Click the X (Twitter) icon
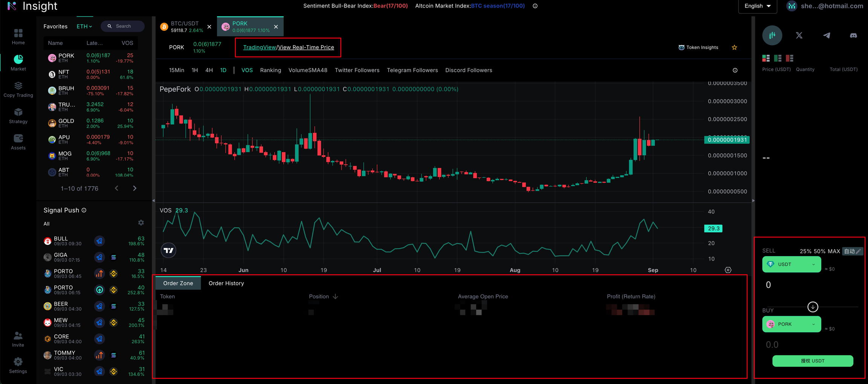This screenshot has height=384, width=868. point(799,35)
